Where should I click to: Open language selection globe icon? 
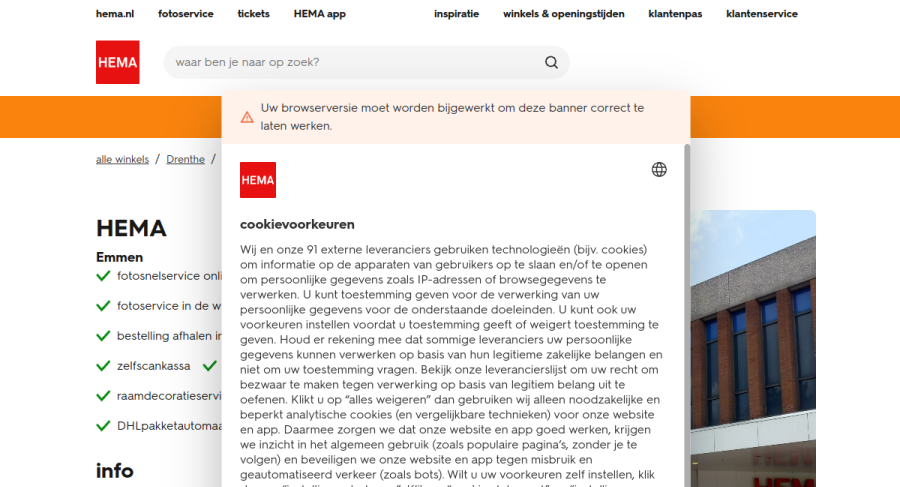pos(659,169)
